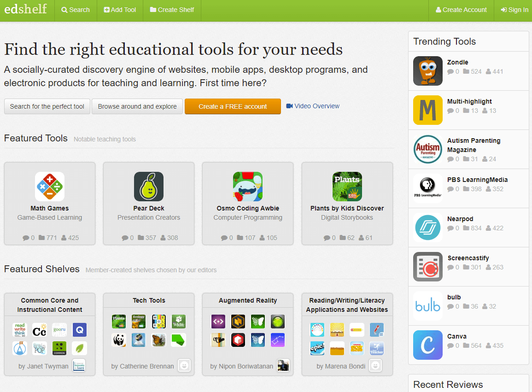Open the Augmented Reality shelf title

tap(248, 300)
